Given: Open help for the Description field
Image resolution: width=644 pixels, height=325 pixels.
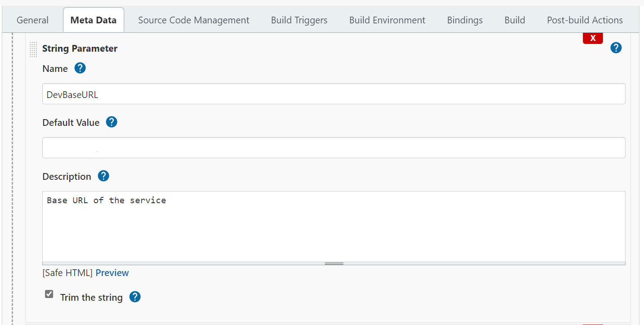Looking at the screenshot, I should pos(104,176).
